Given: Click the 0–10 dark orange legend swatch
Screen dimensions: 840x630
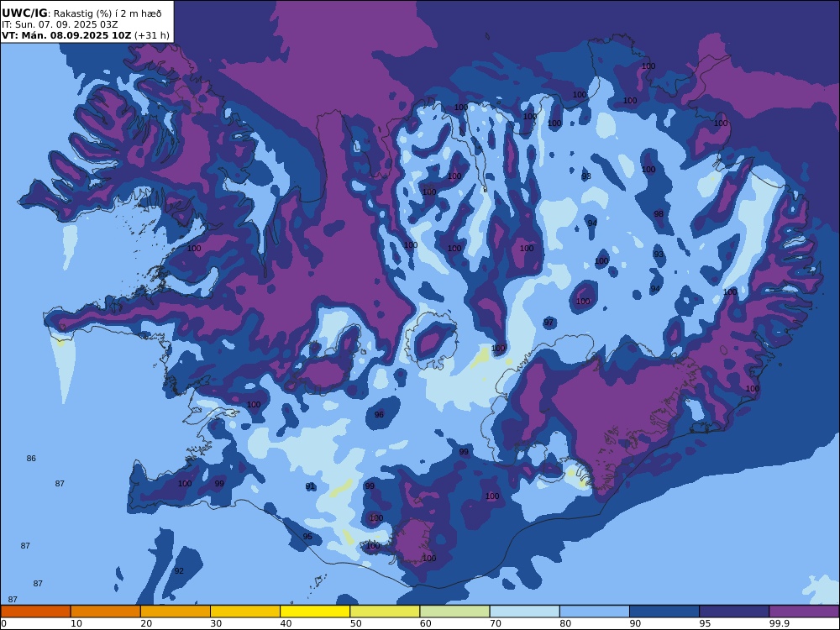Looking at the screenshot, I should coord(35,612).
